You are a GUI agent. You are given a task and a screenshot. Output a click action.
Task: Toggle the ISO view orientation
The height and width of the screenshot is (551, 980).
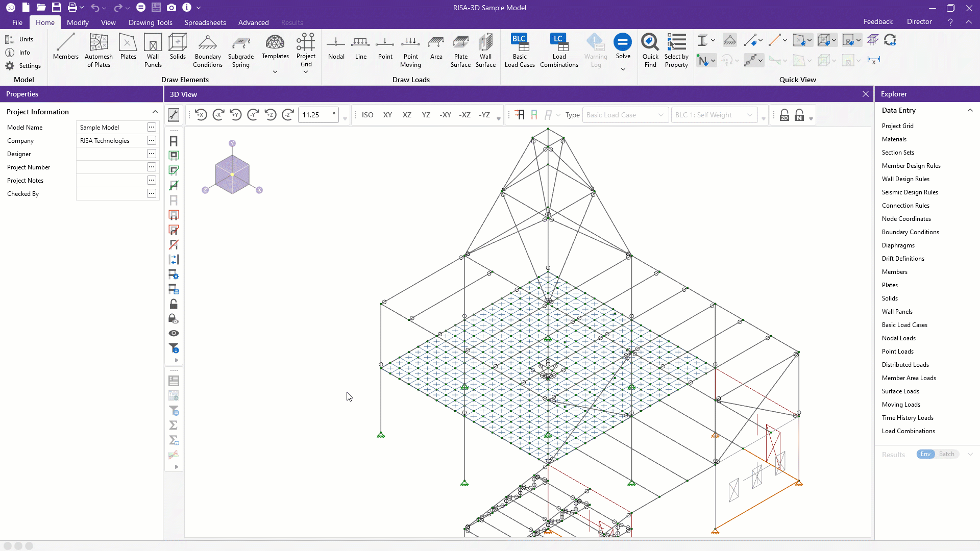pos(368,114)
